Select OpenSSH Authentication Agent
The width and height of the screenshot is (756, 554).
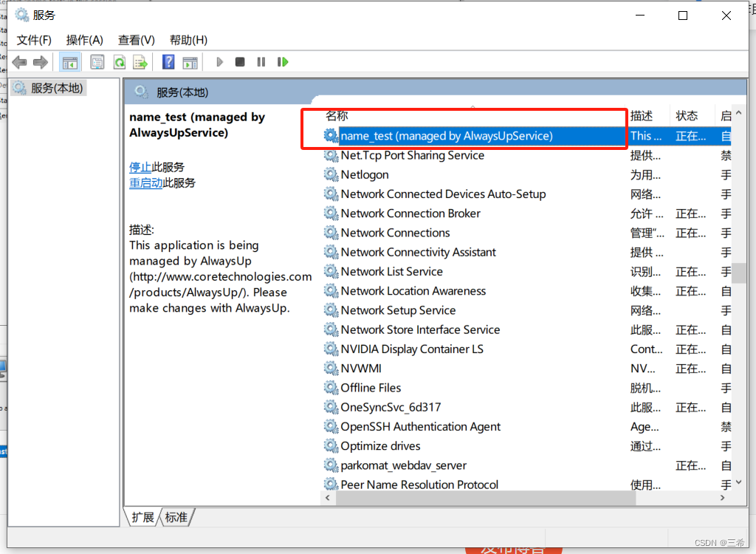coord(420,427)
